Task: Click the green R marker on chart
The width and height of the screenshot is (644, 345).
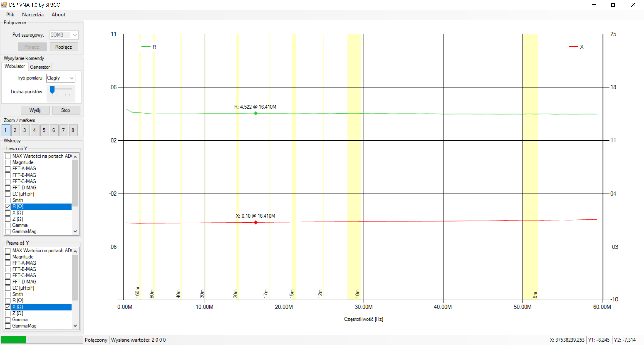Action: [256, 113]
